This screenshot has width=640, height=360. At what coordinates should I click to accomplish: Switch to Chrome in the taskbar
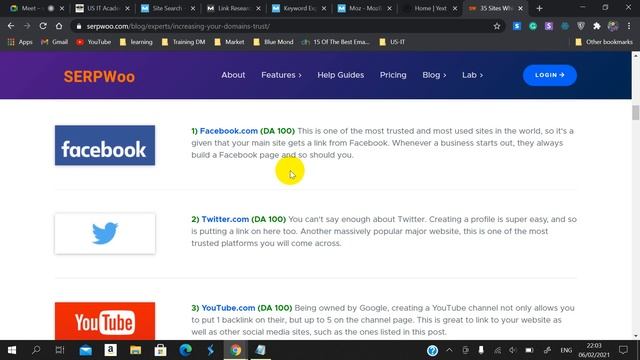236,350
